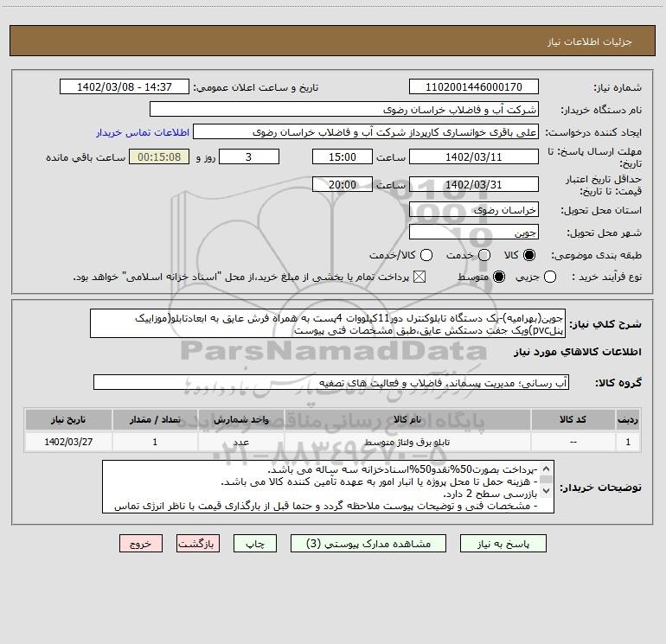Click the need number field 1102001446000170
This screenshot has width=666, height=644.
tap(474, 86)
